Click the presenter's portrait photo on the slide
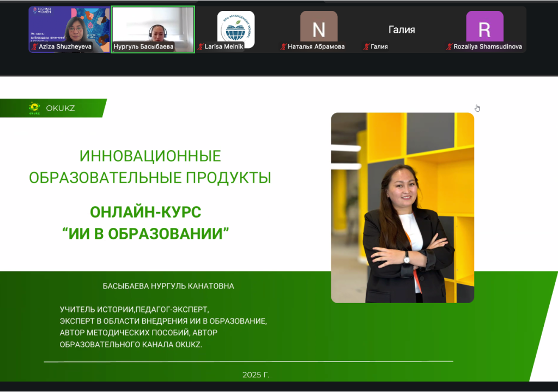 coord(402,207)
